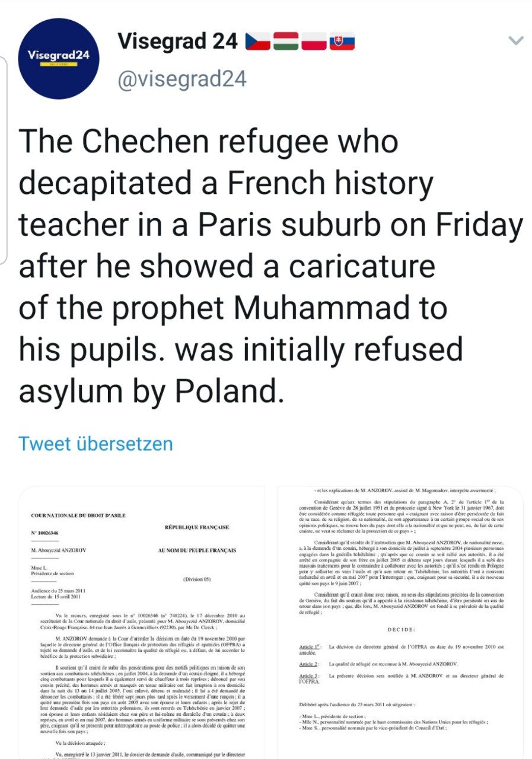532x759 pixels.
Task: Click the Slovak flag emoji
Action: (x=342, y=42)
